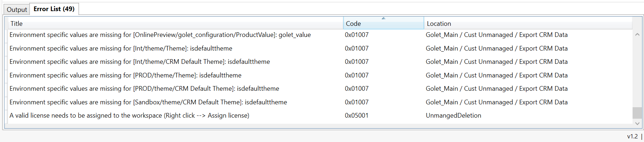
Task: Click the UnmangedDeletion location cell
Action: 453,115
